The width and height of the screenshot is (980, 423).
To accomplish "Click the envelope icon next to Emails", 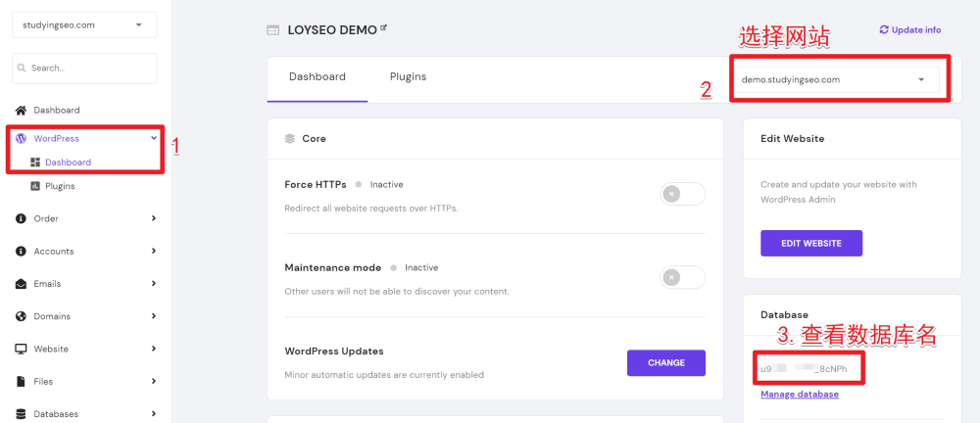I will pos(22,284).
